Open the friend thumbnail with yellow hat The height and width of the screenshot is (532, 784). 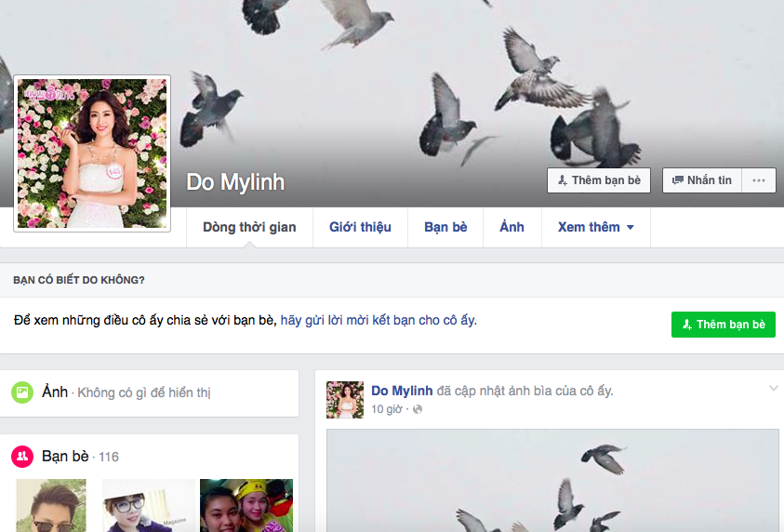[x=246, y=506]
